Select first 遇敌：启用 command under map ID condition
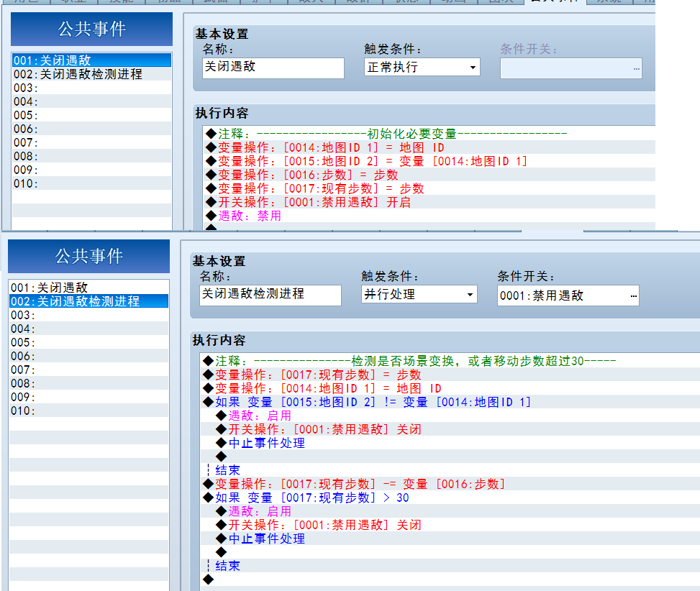Image resolution: width=700 pixels, height=591 pixels. click(450, 416)
